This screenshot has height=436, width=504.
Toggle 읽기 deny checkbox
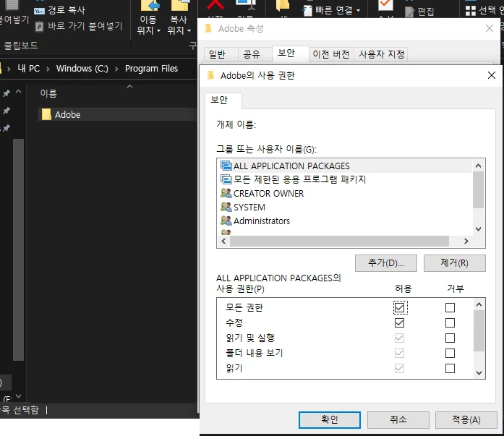point(450,368)
